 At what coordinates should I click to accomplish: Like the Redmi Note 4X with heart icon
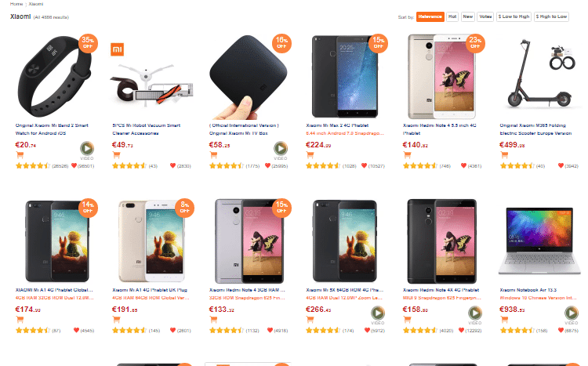[x=464, y=331]
